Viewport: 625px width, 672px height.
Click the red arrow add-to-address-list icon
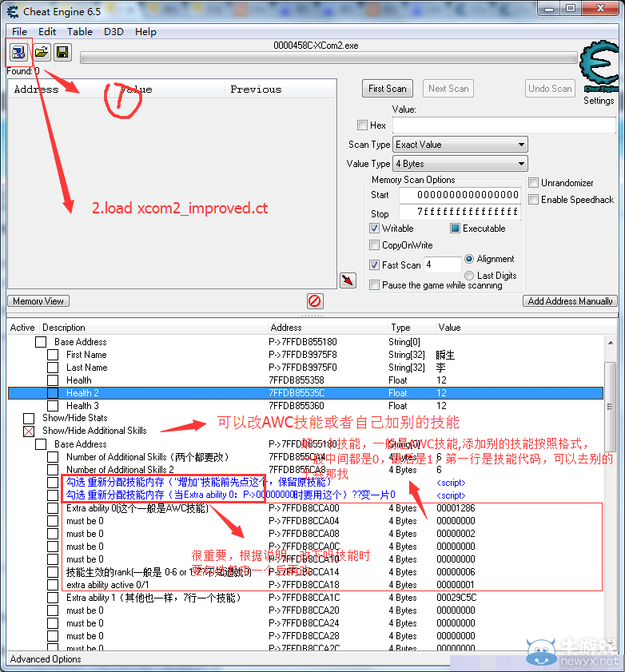click(x=348, y=280)
